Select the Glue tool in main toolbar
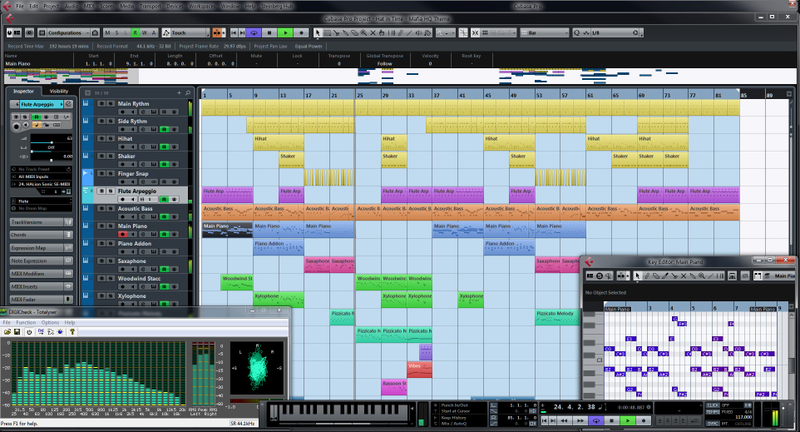 [345, 33]
